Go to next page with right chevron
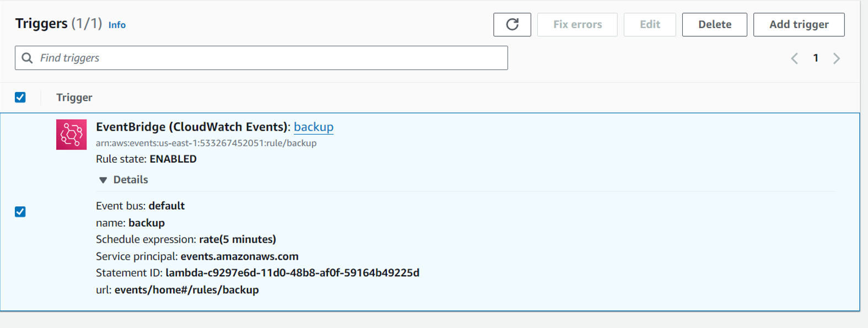 point(837,58)
